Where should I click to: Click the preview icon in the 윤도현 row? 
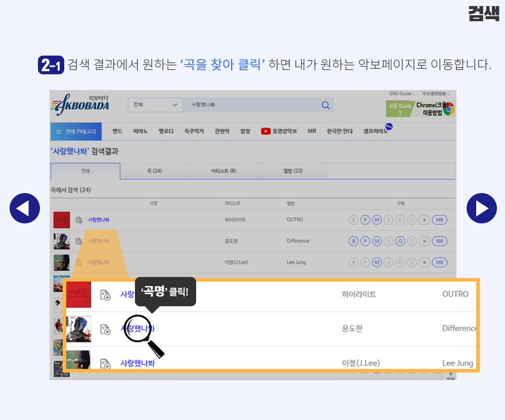[79, 241]
